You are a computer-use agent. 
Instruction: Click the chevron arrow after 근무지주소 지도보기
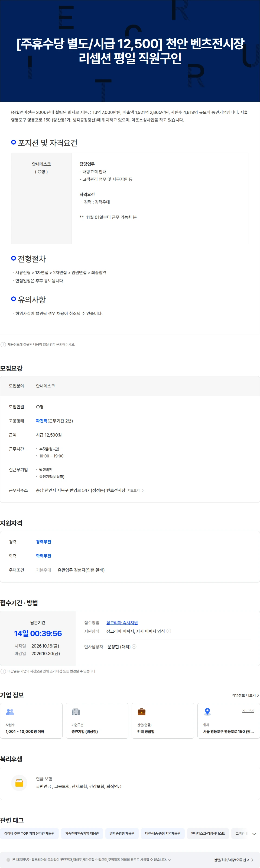pyautogui.click(x=143, y=490)
